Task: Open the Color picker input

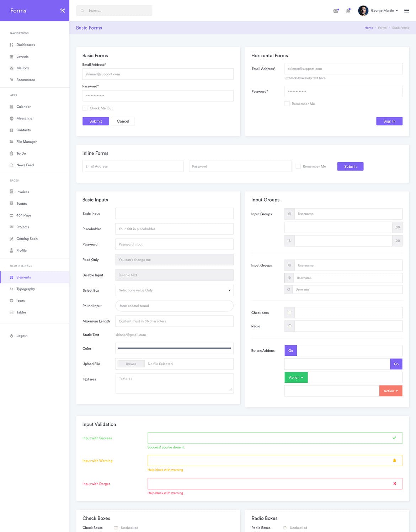Action: [x=174, y=349]
